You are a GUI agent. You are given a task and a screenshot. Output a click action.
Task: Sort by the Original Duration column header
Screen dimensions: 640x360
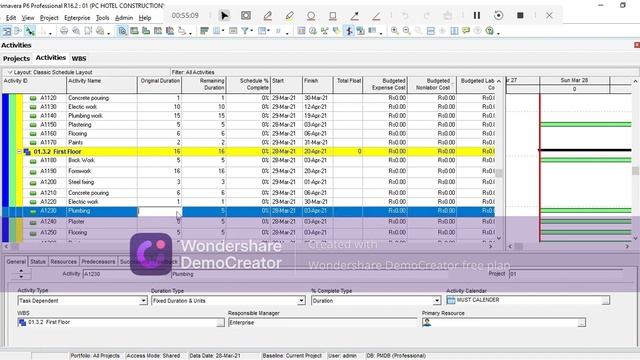click(160, 84)
